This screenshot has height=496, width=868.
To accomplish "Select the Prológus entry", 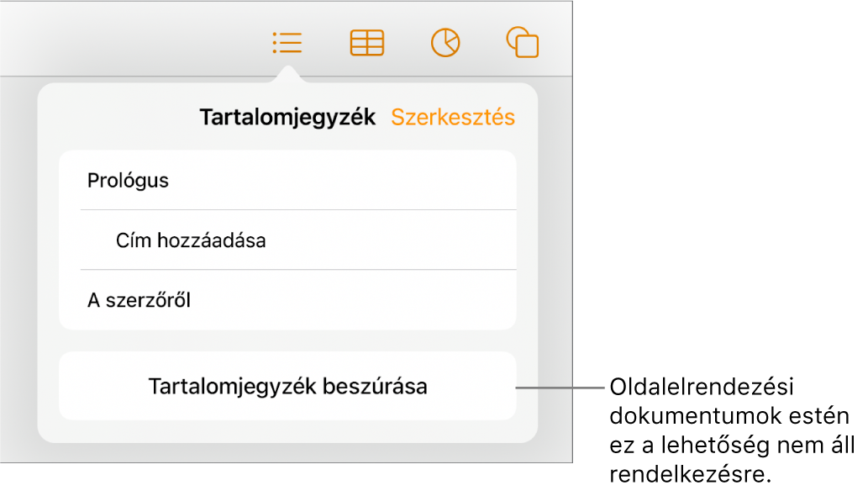I will tap(287, 181).
